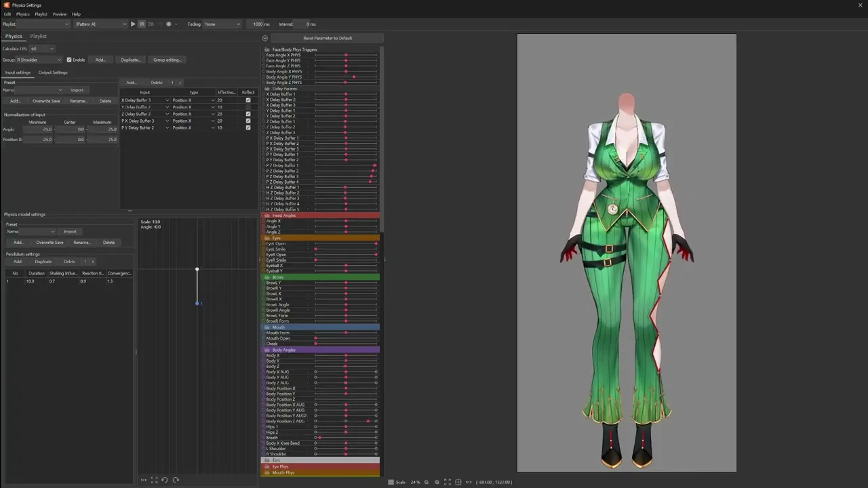
Task: Click the Angle Maximum value field
Action: 102,129
